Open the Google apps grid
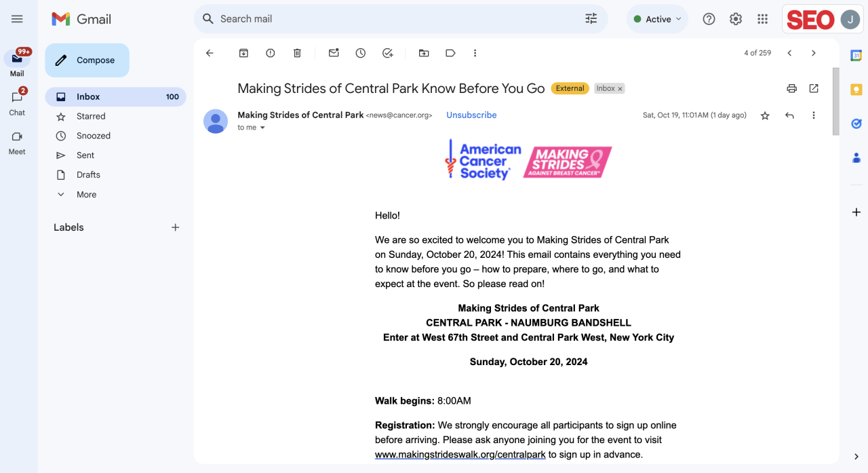Image resolution: width=868 pixels, height=473 pixels. point(762,19)
